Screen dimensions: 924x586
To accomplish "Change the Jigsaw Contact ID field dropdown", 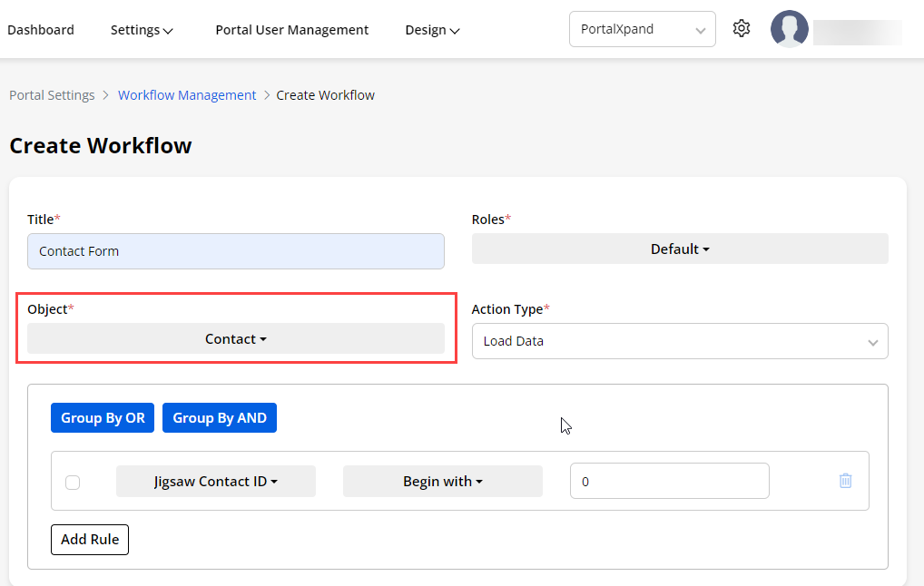I will point(215,482).
